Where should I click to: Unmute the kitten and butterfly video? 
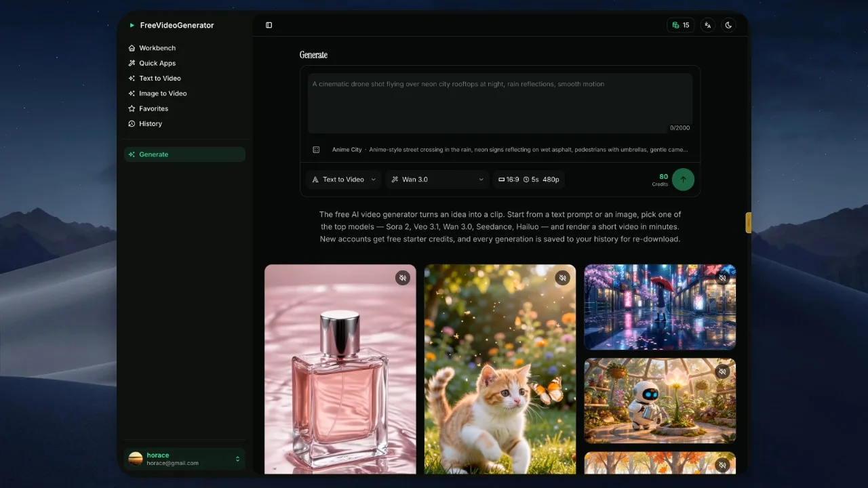(x=562, y=278)
